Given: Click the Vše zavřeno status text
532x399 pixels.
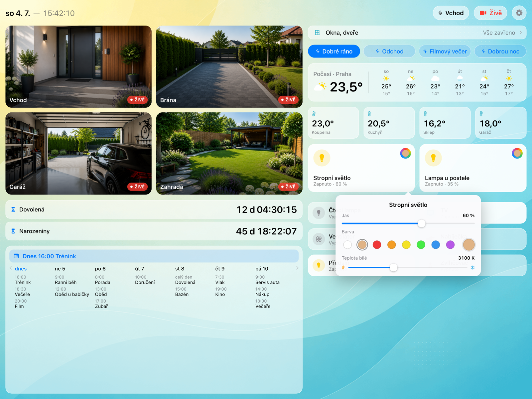Looking at the screenshot, I should pyautogui.click(x=499, y=33).
